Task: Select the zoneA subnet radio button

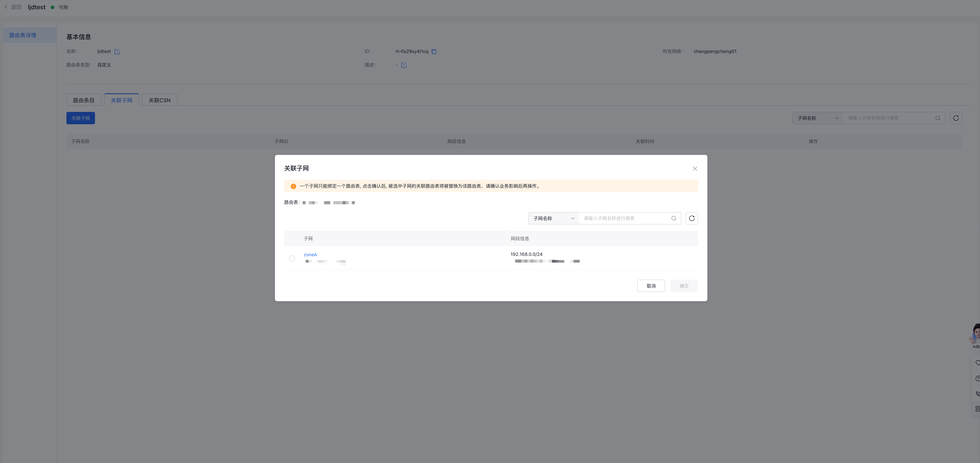Action: click(292, 259)
